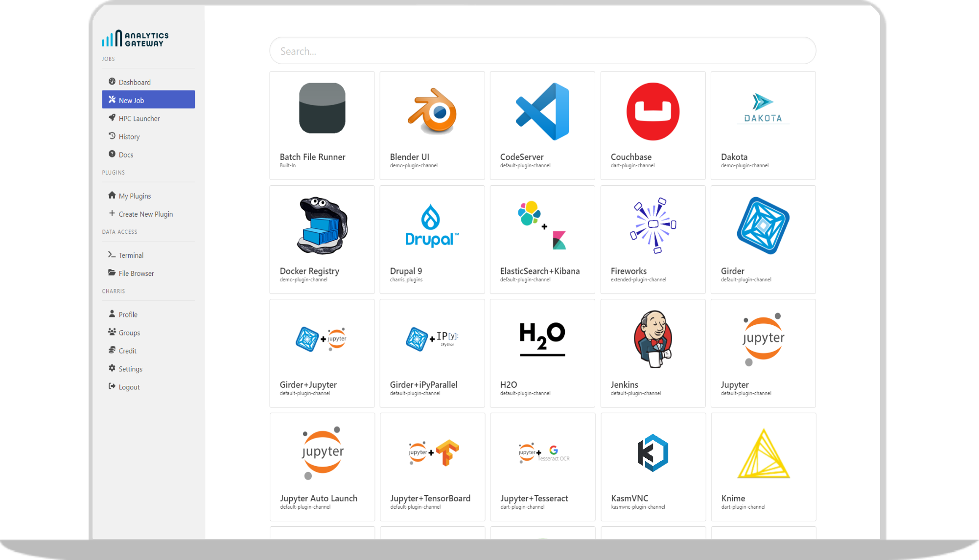Open the Jupyter plugin's logo
The height and width of the screenshot is (560, 979).
pyautogui.click(x=763, y=339)
